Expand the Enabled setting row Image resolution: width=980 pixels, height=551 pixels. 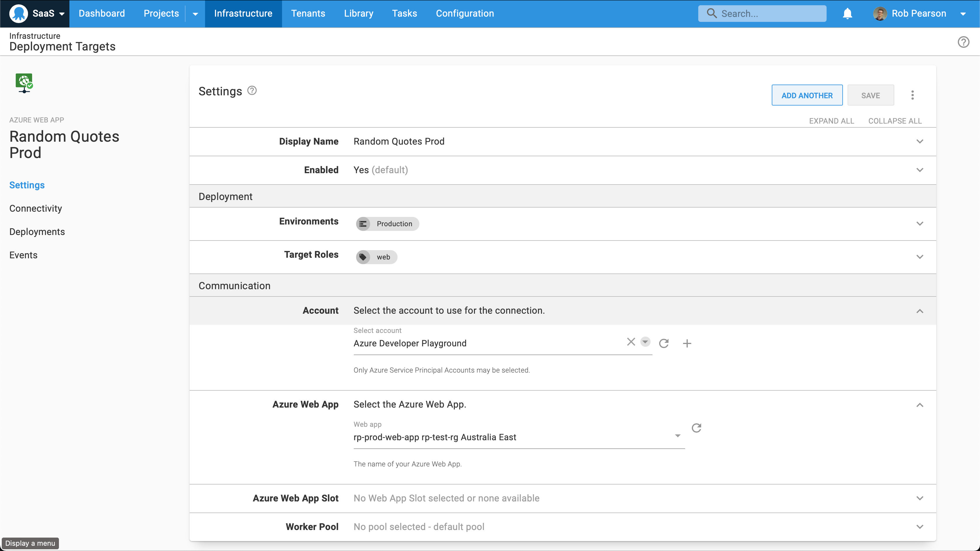[x=920, y=170]
